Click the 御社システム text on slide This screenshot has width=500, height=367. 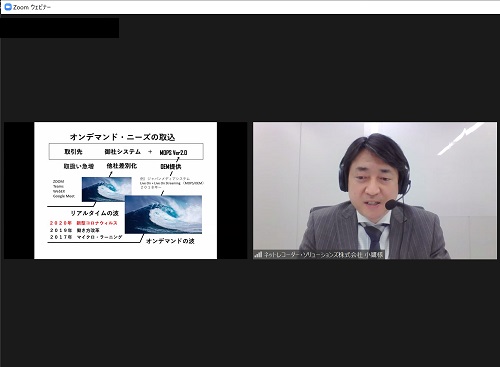click(122, 152)
